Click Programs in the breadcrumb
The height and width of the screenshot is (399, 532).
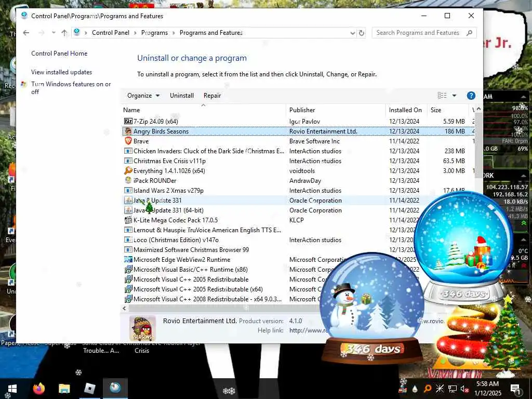point(154,33)
